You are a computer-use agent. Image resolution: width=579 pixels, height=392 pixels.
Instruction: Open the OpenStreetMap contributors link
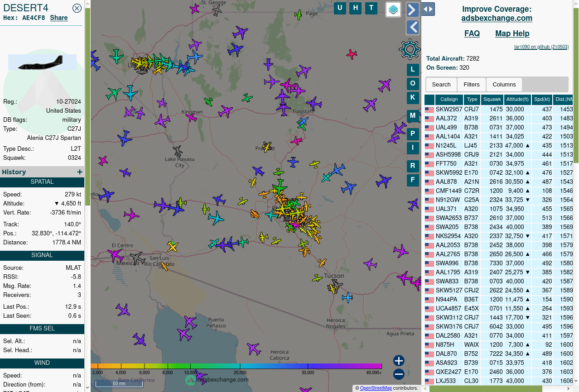(x=376, y=388)
